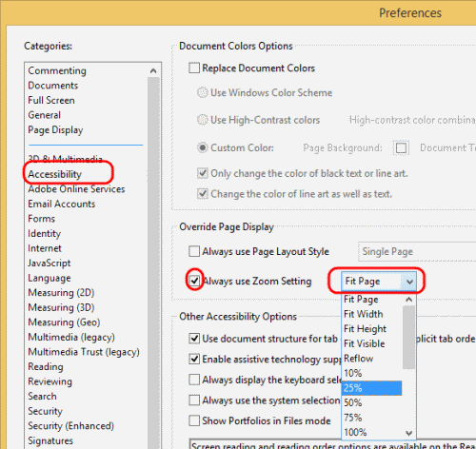Screen dimensions: 476x449
Task: Choose the Custom Color radio button
Action: coord(203,147)
